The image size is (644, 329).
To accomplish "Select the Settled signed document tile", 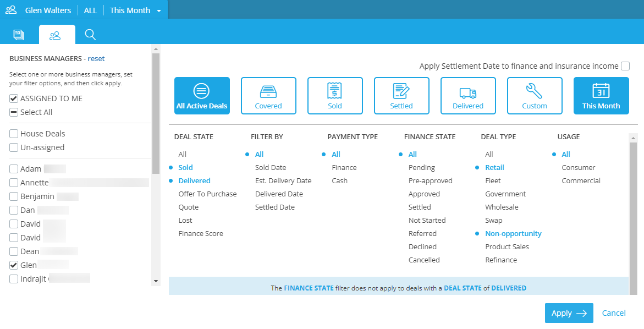I will [x=401, y=96].
